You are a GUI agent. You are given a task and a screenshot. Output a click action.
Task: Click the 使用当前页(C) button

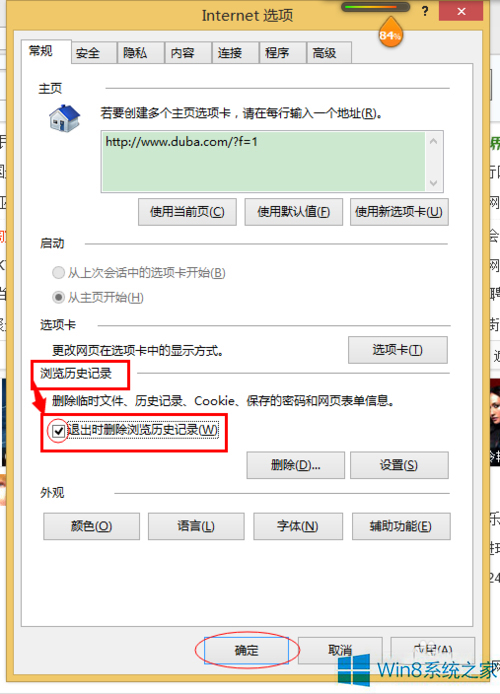[187, 212]
